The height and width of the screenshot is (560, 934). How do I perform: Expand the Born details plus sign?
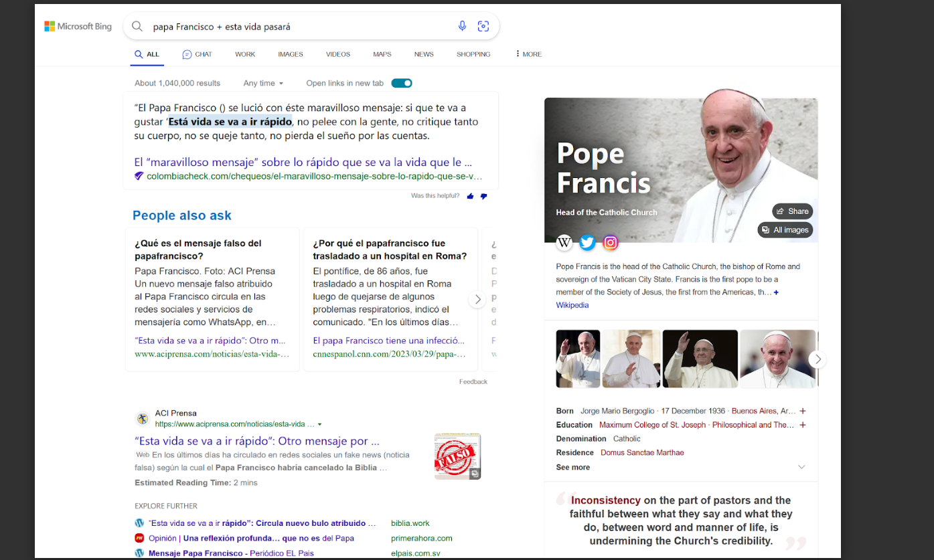pos(802,411)
